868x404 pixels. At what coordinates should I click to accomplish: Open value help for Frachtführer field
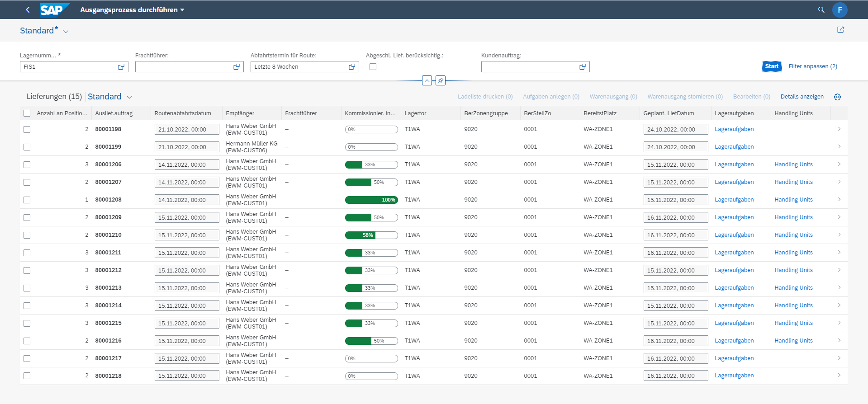[237, 67]
